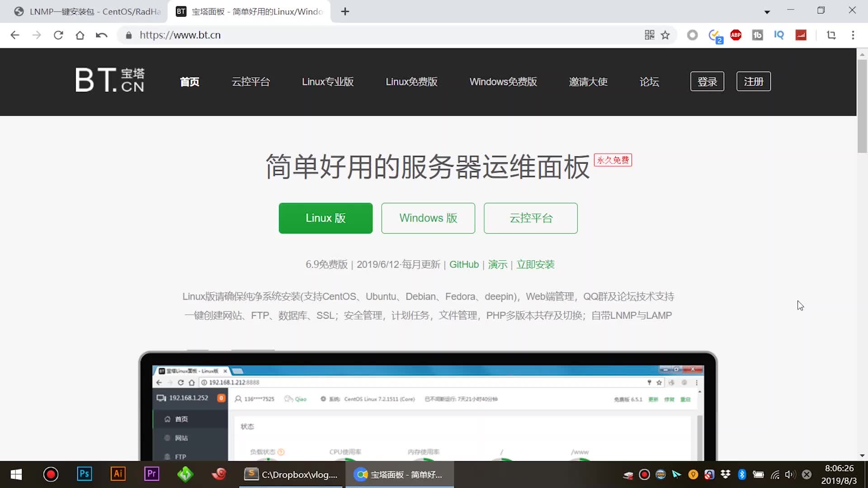Bookmark this page with the star icon
Viewport: 868px width, 488px height.
(665, 35)
